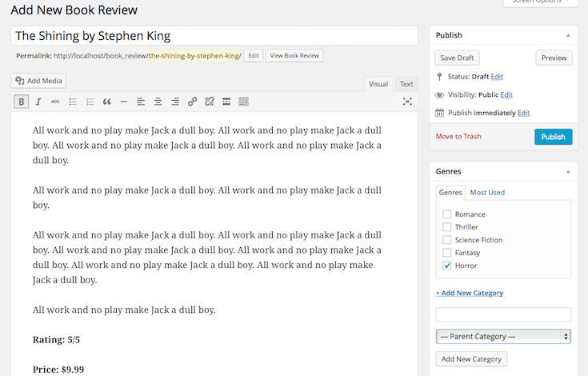588x376 pixels.
Task: Check the Thriller genre
Action: pyautogui.click(x=446, y=226)
